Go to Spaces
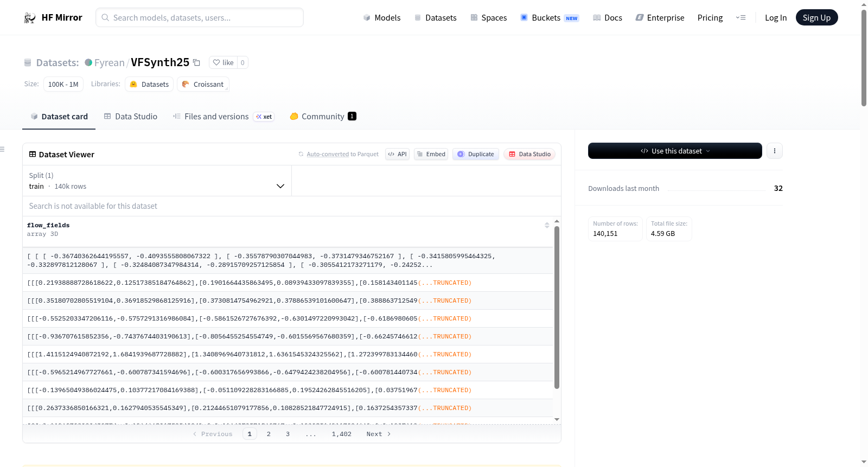The width and height of the screenshot is (868, 467). point(489,18)
